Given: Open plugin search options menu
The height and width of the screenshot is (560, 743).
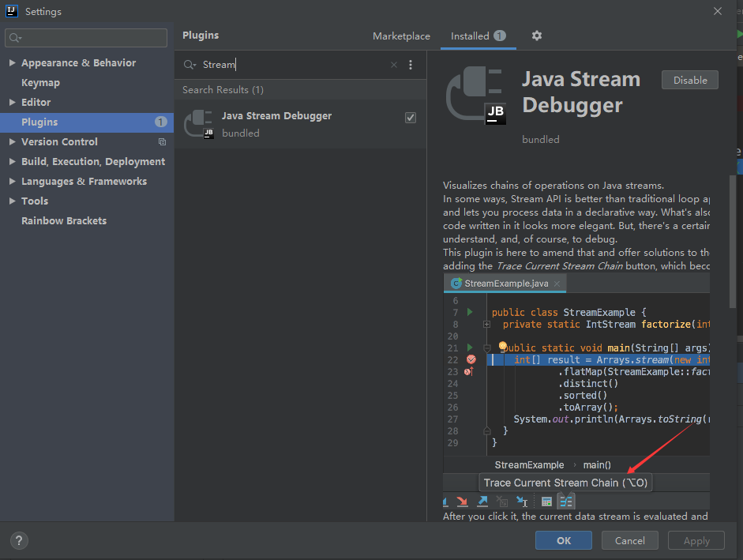Looking at the screenshot, I should tap(411, 65).
